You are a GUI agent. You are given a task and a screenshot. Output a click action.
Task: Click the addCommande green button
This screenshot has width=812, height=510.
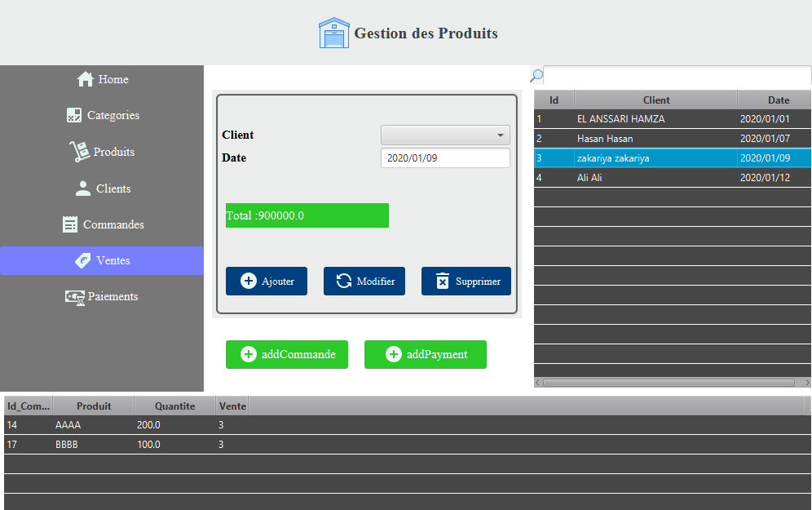pyautogui.click(x=287, y=354)
